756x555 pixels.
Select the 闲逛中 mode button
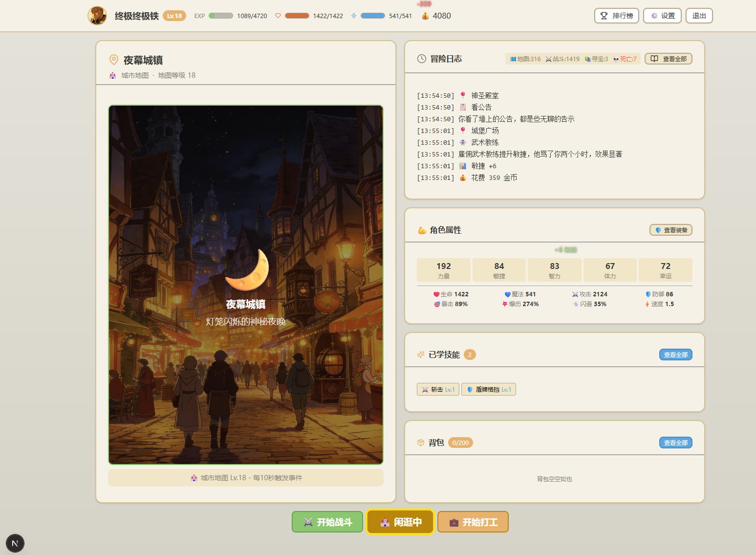(x=400, y=522)
